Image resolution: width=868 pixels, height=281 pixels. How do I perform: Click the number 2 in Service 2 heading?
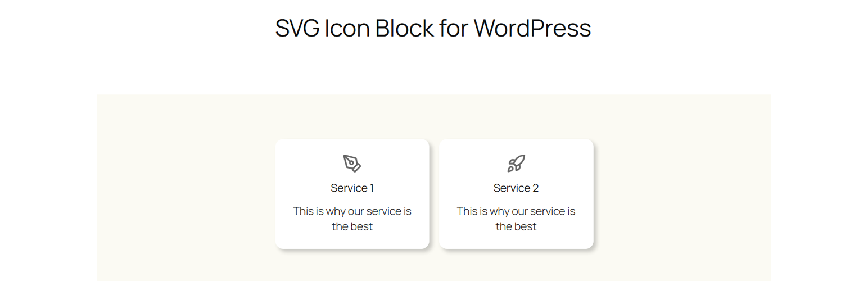(x=535, y=188)
